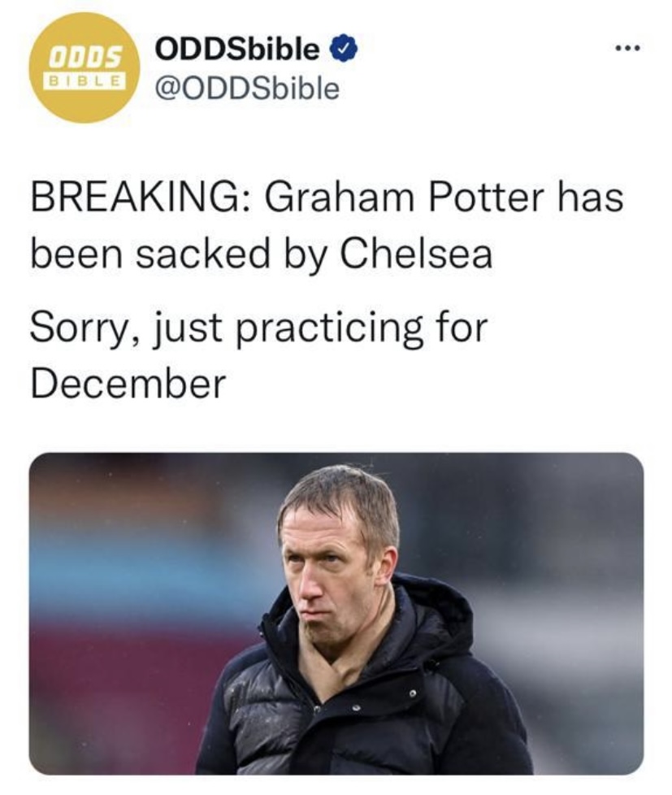Click the BIBLE boxed text in the avatar
Screen dimensions: 672x795
[85, 80]
